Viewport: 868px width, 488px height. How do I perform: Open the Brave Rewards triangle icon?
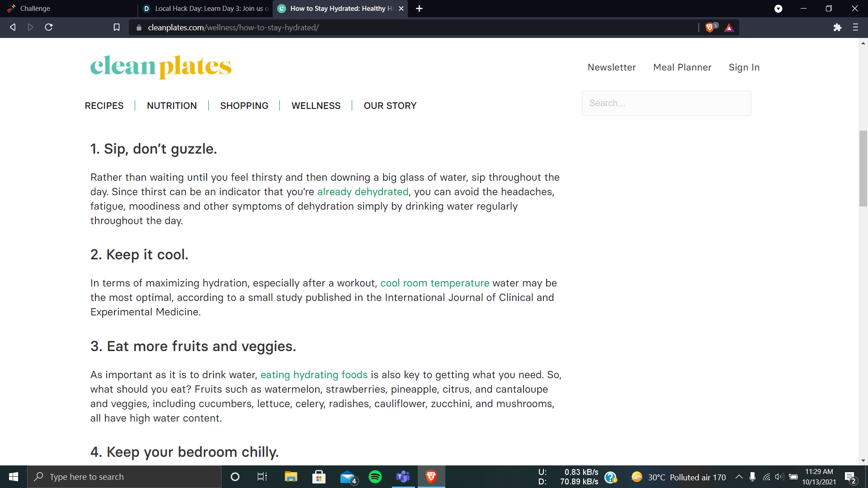click(729, 28)
